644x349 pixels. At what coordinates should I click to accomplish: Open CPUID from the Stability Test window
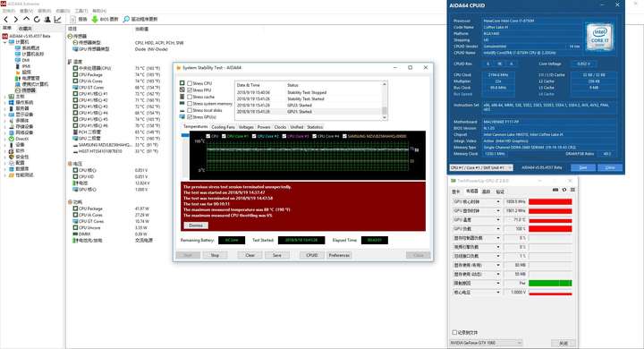coord(312,255)
